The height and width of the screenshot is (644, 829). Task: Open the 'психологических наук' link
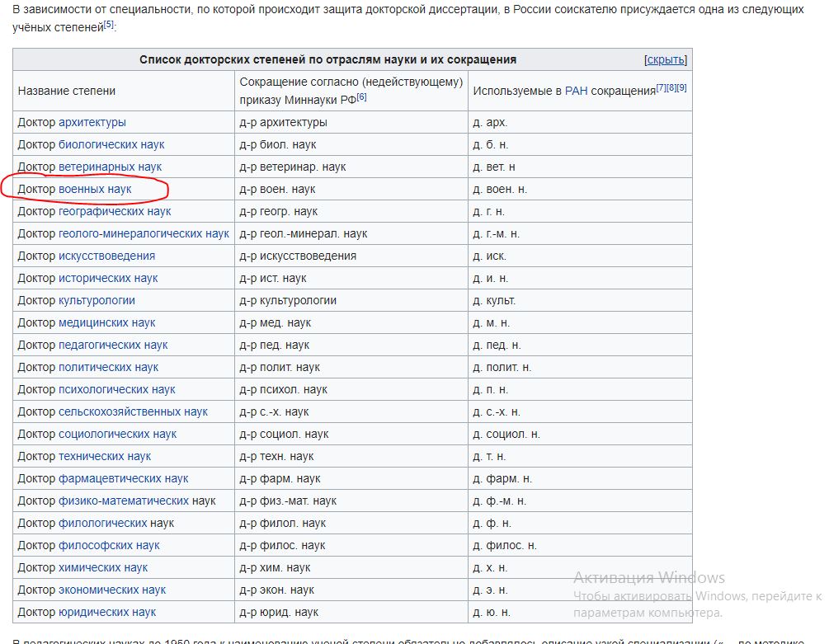point(116,389)
